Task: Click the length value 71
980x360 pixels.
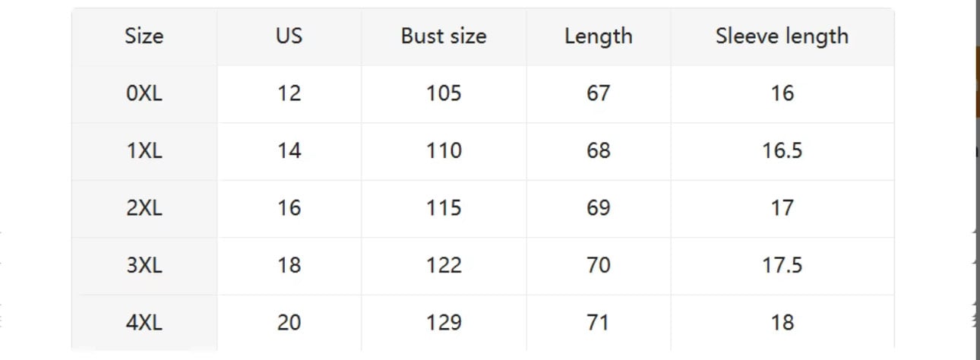Action: 598,323
